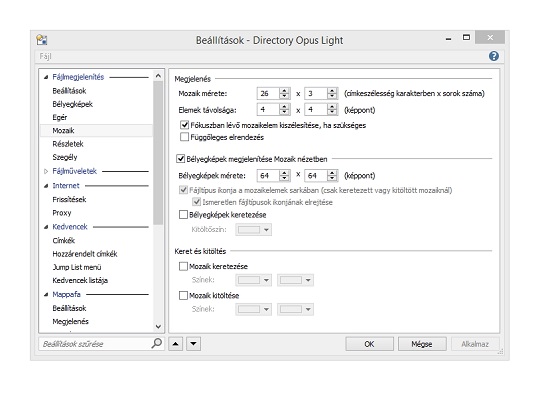Click Bélyegképek mérete first field showing 64
Viewport: 550px width, 405px height.
[268, 175]
